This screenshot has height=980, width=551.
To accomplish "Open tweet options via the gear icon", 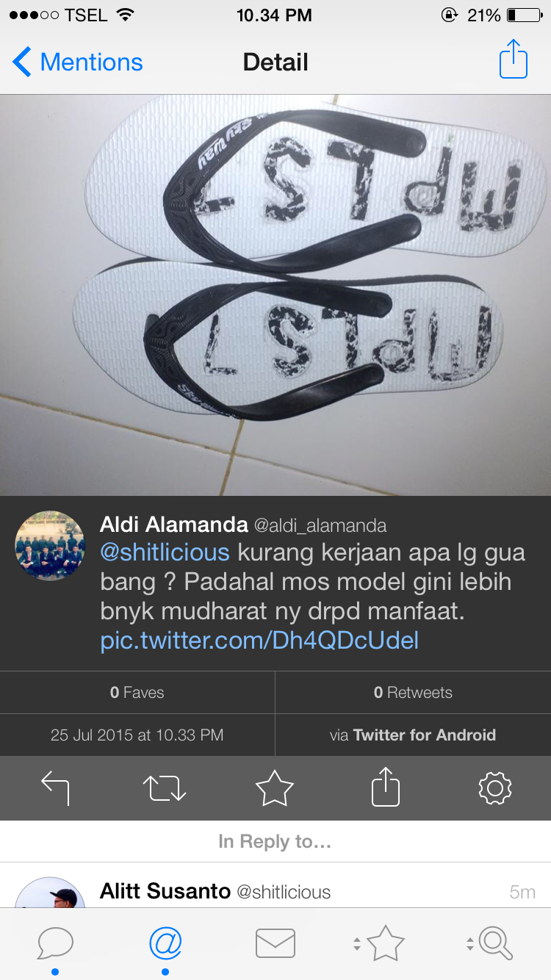I will click(494, 788).
